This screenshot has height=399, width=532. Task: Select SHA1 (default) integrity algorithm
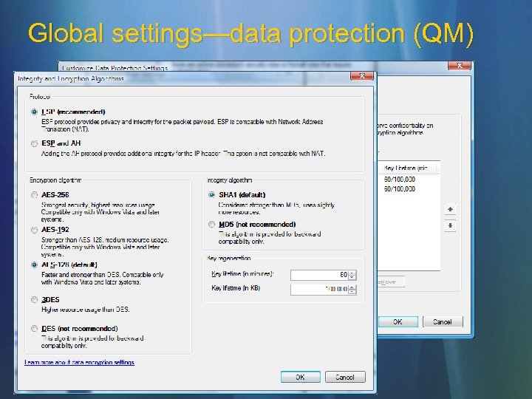212,195
